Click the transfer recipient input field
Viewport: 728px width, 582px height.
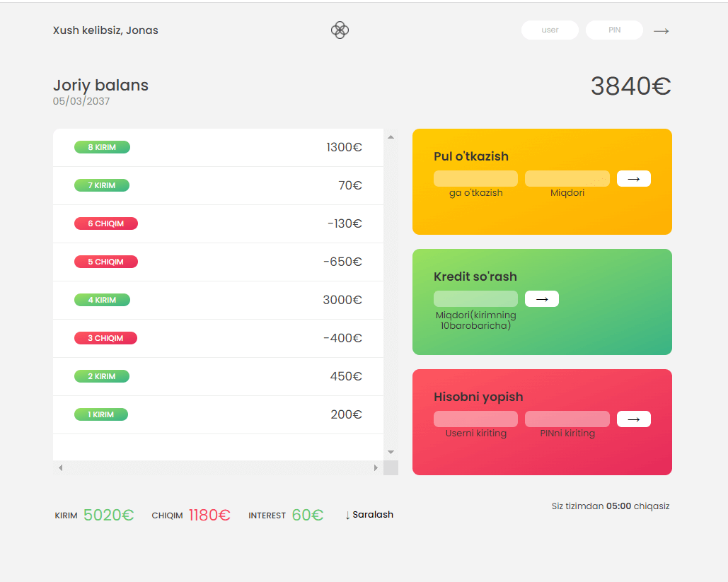(475, 179)
